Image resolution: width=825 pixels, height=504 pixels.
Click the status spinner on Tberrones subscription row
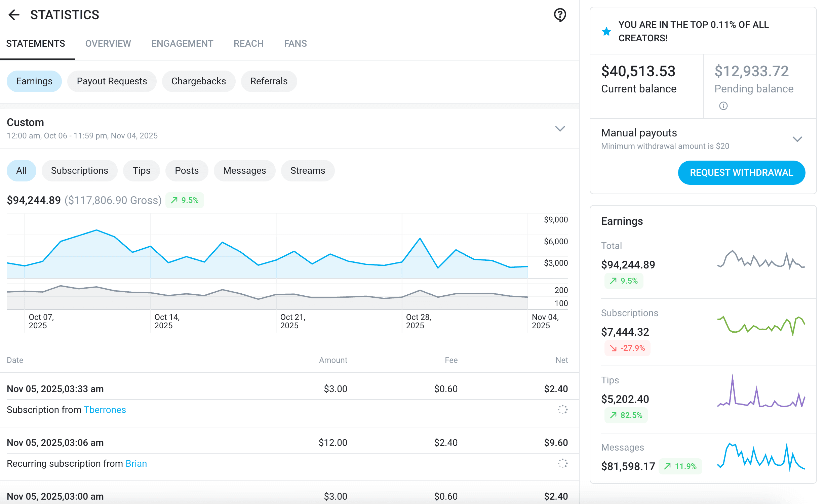click(x=562, y=410)
